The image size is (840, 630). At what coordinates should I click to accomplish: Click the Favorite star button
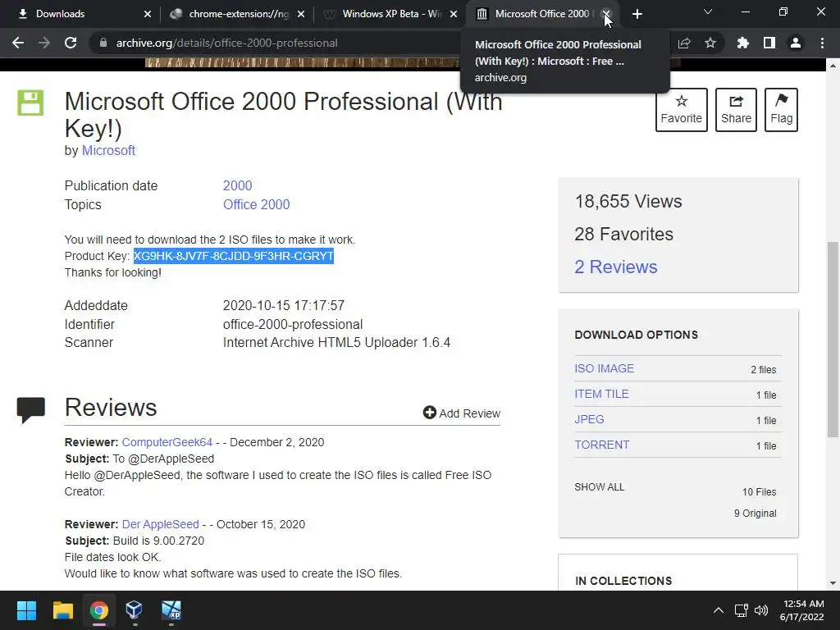[682, 110]
